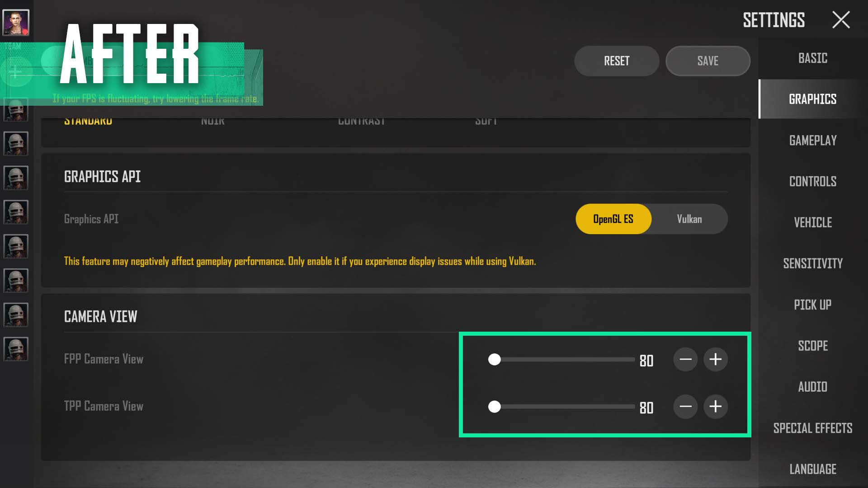The width and height of the screenshot is (868, 488).
Task: Adjust the FPP Camera View slider
Action: pos(495,360)
